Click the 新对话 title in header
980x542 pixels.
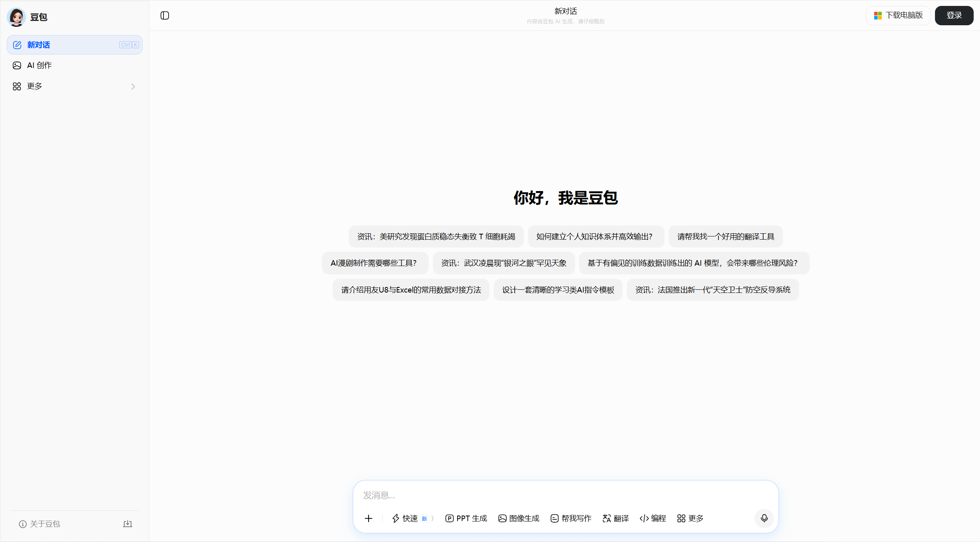click(566, 11)
